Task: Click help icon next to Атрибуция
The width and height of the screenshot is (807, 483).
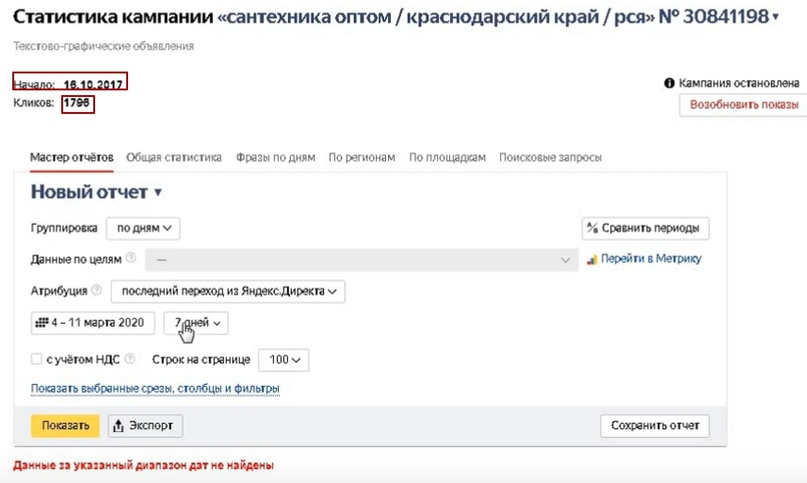Action: point(96,290)
